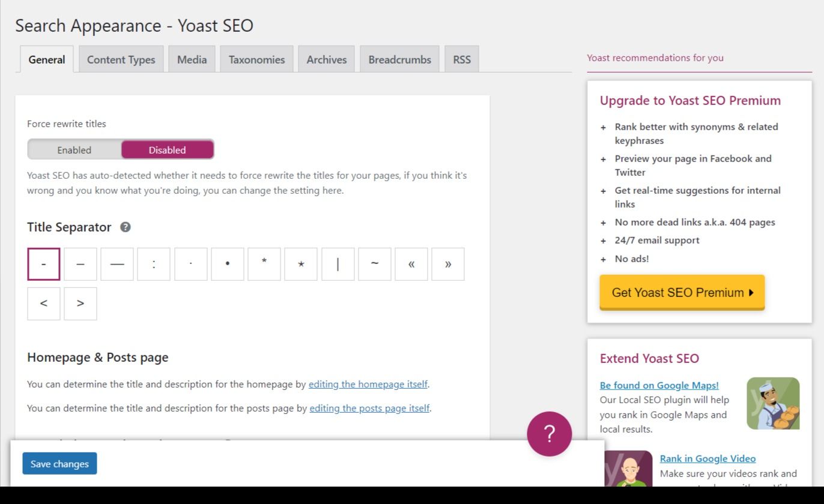Click the 24/7 email support item
This screenshot has width=824, height=504.
tap(657, 241)
